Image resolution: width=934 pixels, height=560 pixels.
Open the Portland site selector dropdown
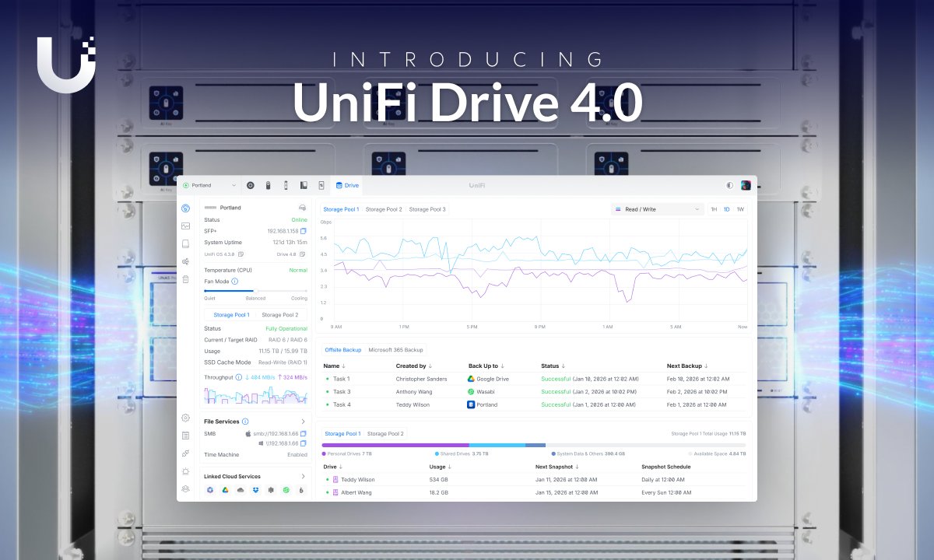pos(209,186)
